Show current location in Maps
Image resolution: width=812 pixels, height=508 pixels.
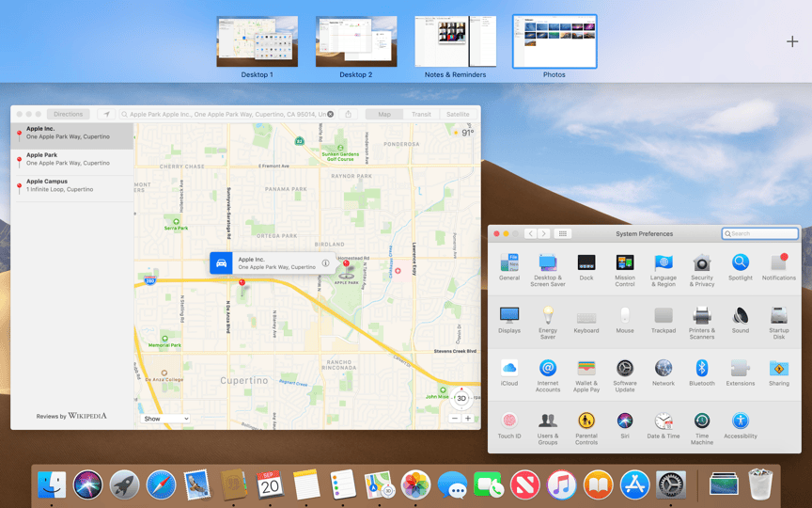coord(106,114)
